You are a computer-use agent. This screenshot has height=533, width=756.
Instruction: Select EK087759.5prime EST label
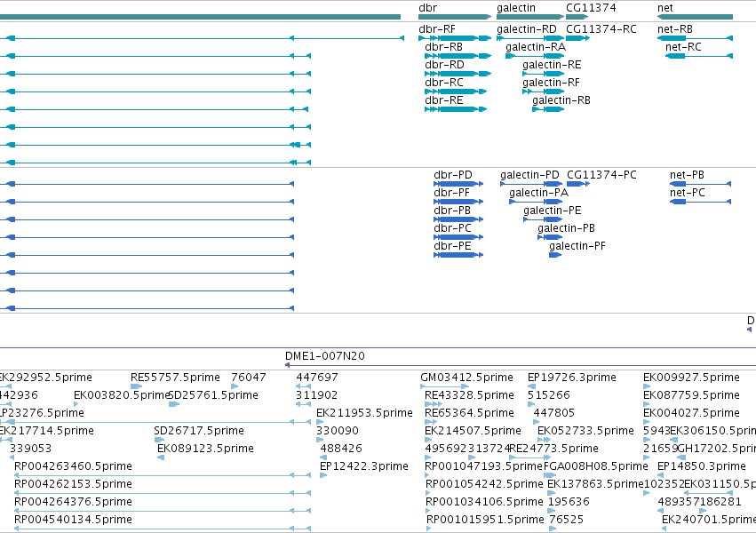point(691,395)
